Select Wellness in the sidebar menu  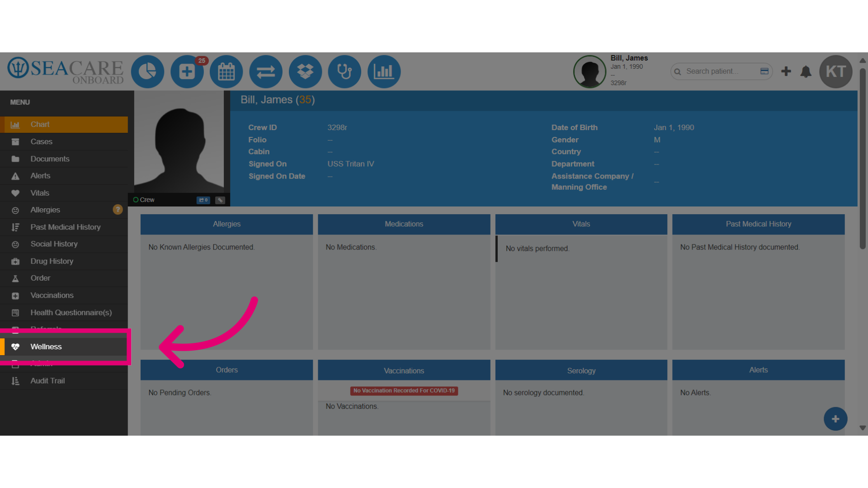pyautogui.click(x=64, y=347)
